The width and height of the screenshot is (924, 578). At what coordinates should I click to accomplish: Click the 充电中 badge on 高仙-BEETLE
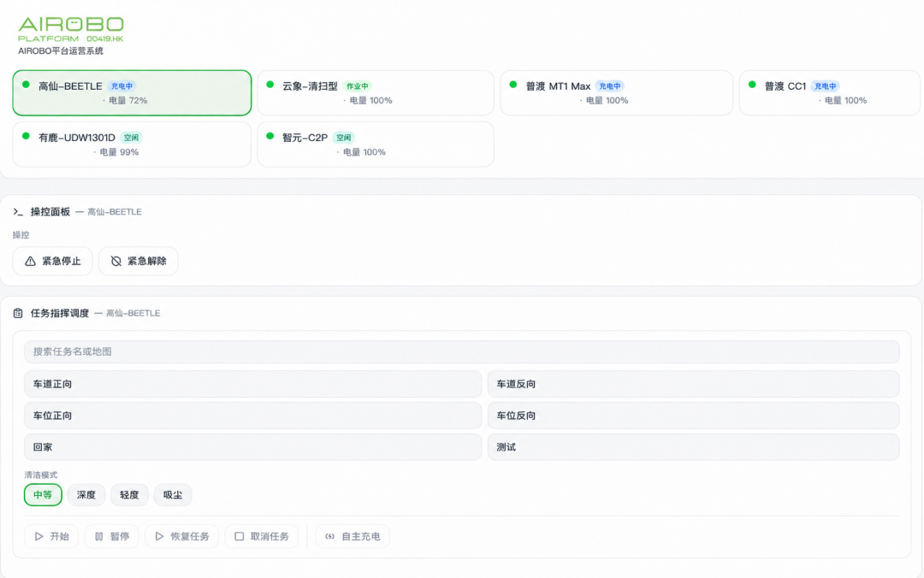click(x=122, y=86)
